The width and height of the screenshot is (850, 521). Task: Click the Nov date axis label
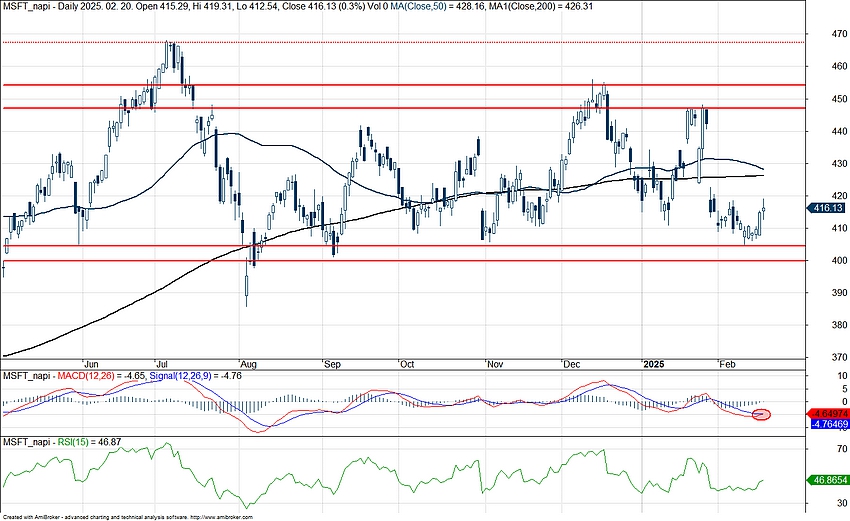[x=495, y=364]
